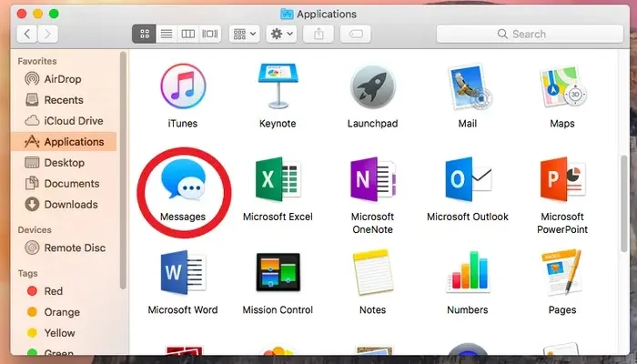This screenshot has width=637, height=364.
Task: Click the Applications folder icon in title bar
Action: point(288,14)
